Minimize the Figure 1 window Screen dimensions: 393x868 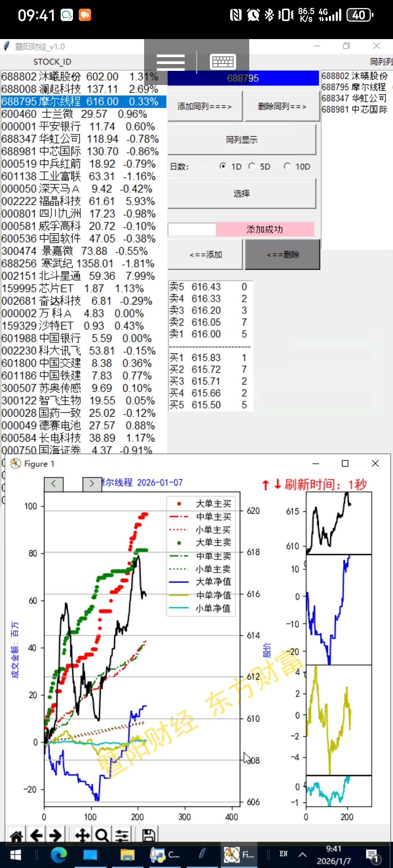click(316, 463)
